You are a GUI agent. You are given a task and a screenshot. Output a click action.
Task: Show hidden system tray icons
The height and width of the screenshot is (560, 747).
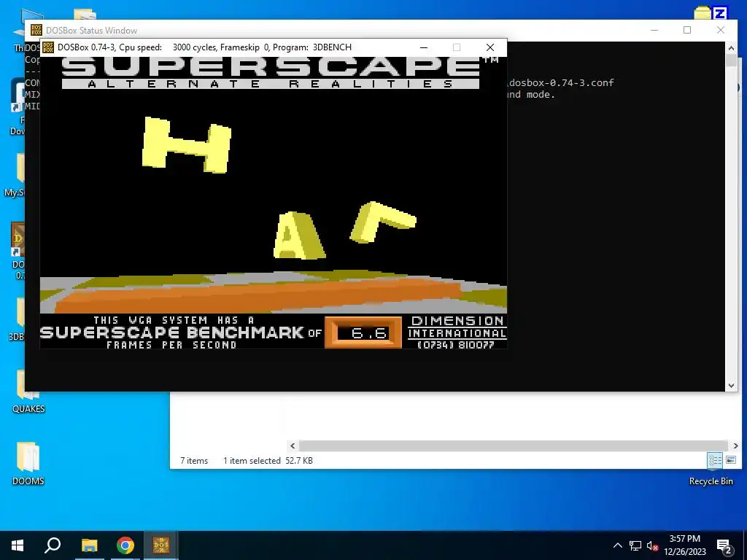pos(617,545)
